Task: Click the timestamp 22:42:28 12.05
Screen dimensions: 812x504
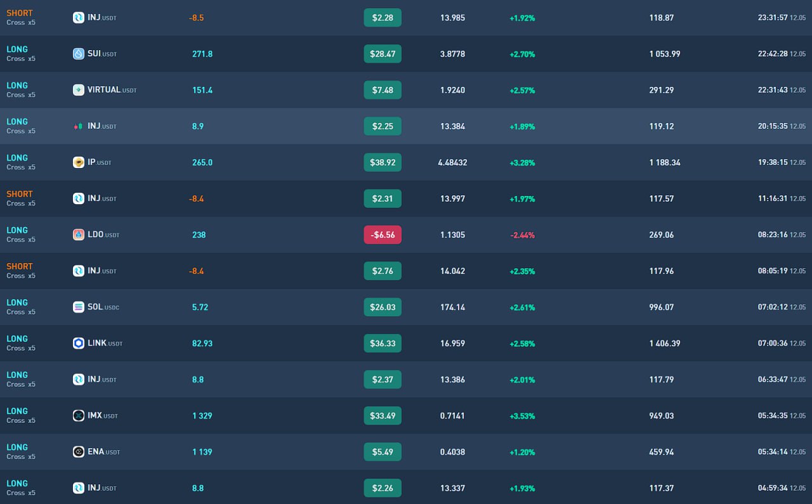Action: click(782, 54)
